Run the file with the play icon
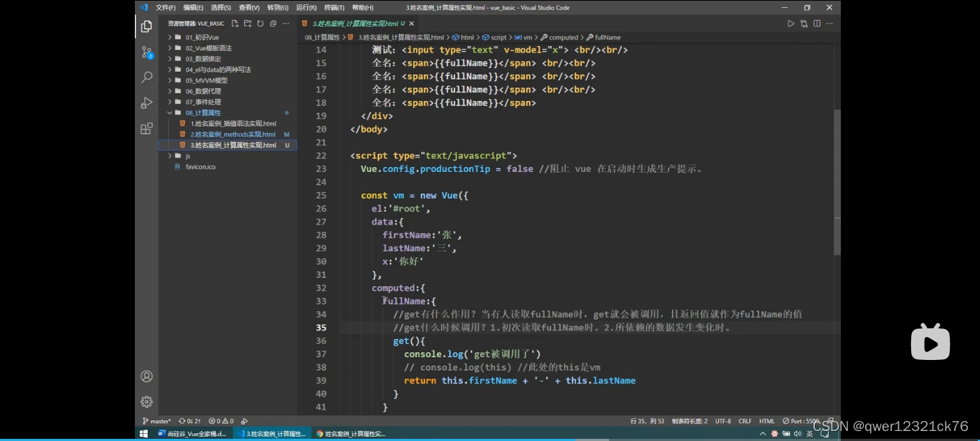980x441 pixels. (x=791, y=24)
